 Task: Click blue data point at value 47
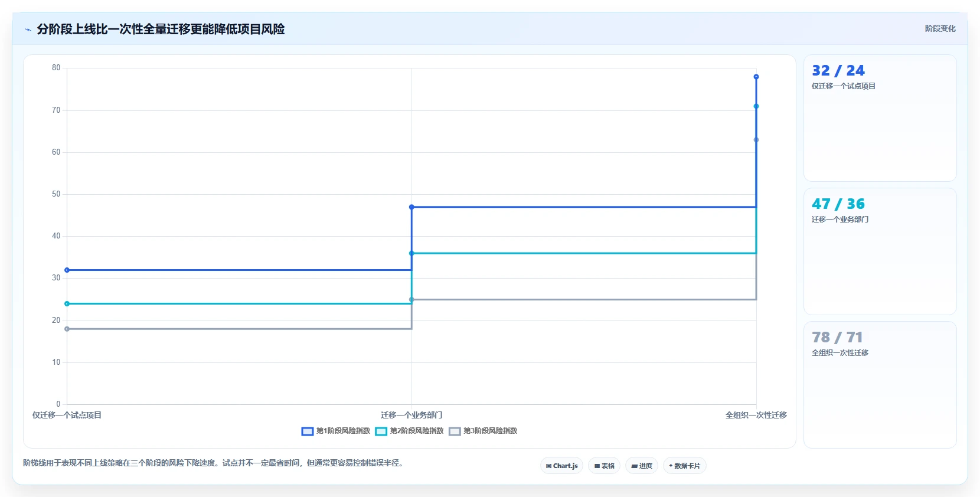[x=411, y=207]
